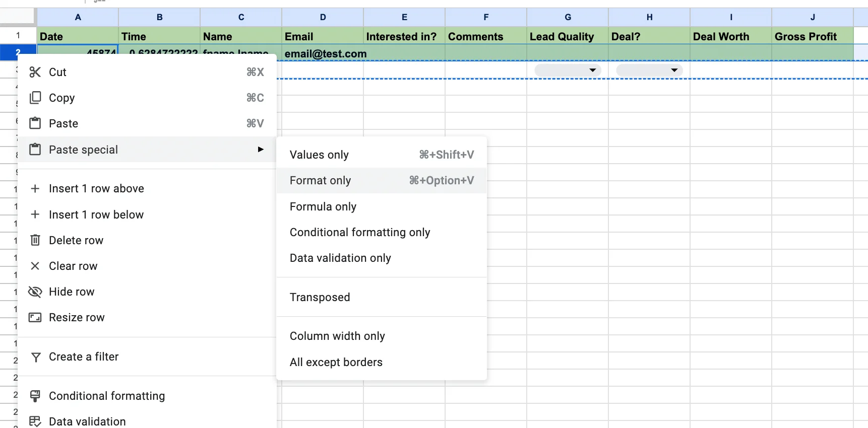Expand the Paste special submenu arrow
This screenshot has width=868, height=428.
click(x=261, y=150)
